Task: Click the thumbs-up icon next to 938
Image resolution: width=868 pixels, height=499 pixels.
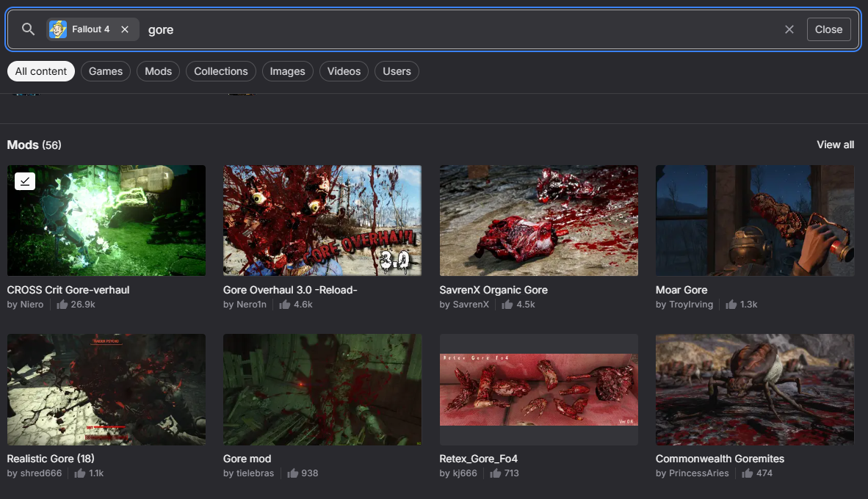Action: (293, 473)
